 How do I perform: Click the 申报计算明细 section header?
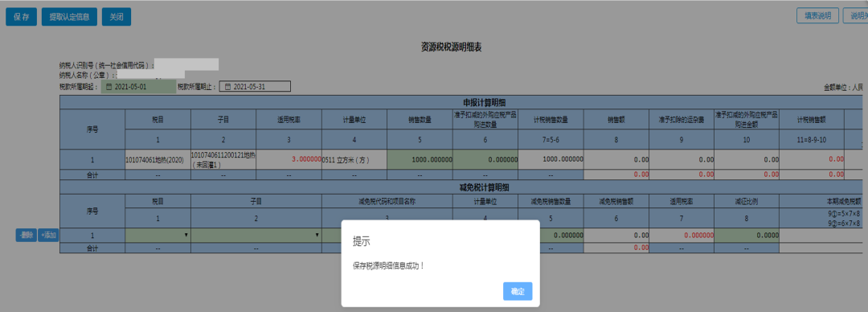tap(484, 102)
